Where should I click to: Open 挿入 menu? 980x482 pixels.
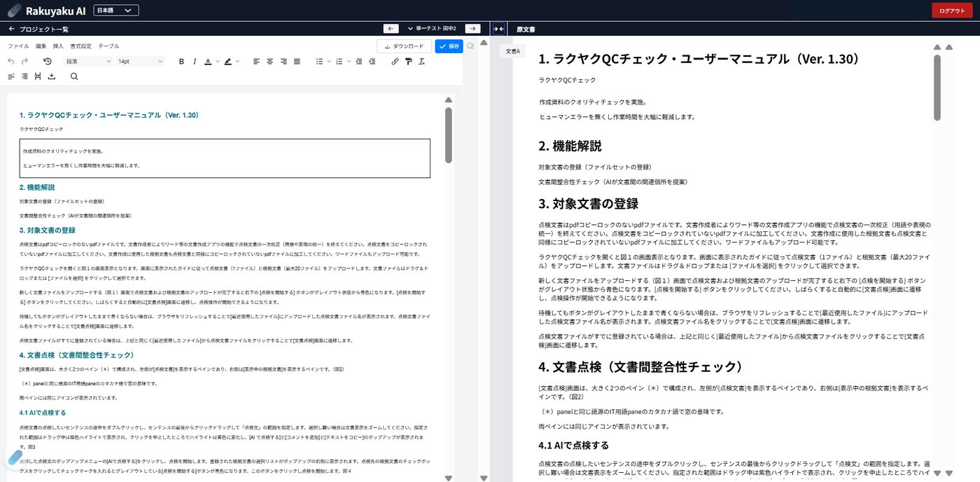click(59, 46)
